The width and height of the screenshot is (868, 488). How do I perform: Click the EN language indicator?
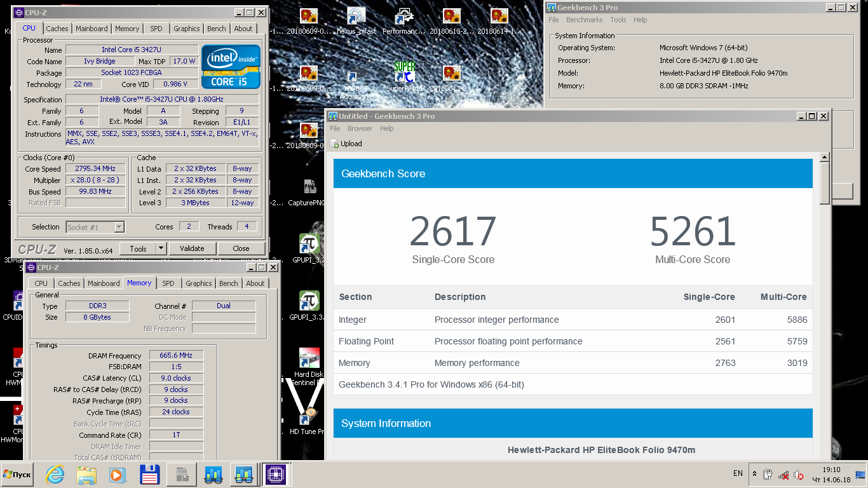click(738, 473)
